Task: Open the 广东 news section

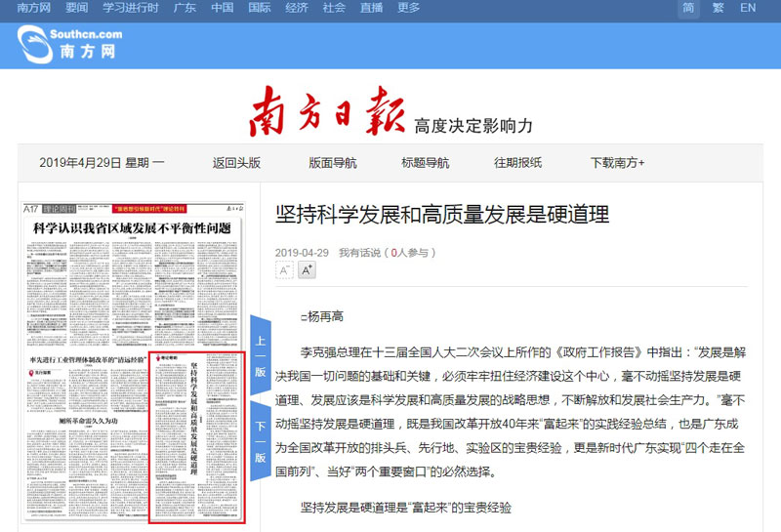Action: click(185, 8)
